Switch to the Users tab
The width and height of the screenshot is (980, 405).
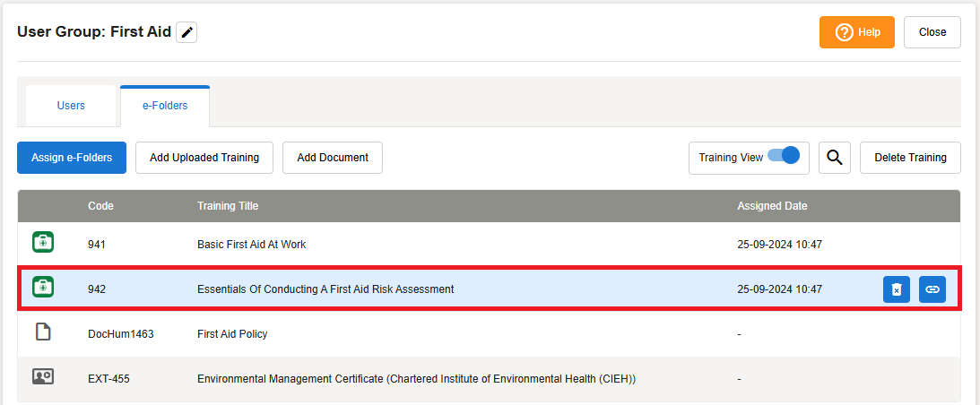(71, 106)
